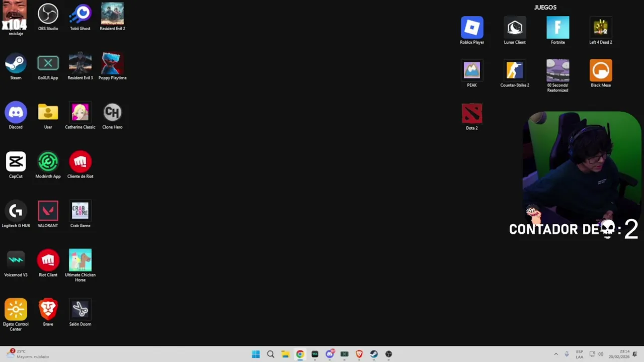Click the JUEGOS group title
The width and height of the screenshot is (644, 362).
(545, 8)
